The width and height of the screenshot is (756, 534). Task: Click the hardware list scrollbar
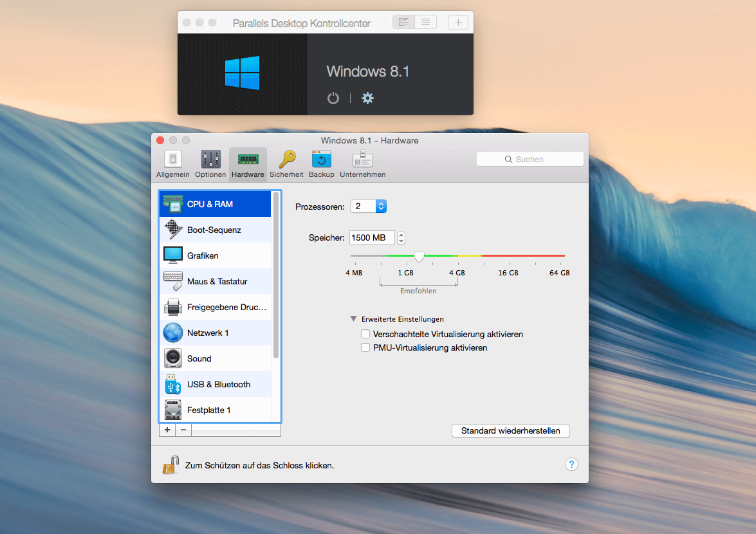276,275
